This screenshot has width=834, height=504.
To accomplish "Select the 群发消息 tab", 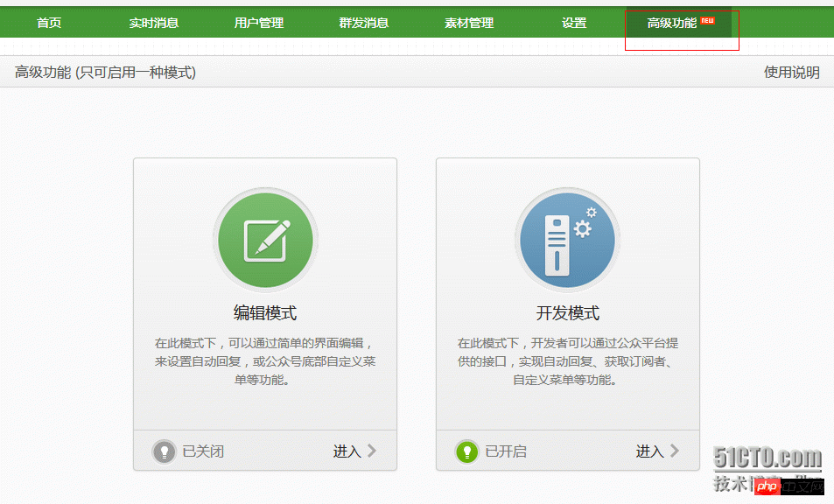I will point(364,23).
